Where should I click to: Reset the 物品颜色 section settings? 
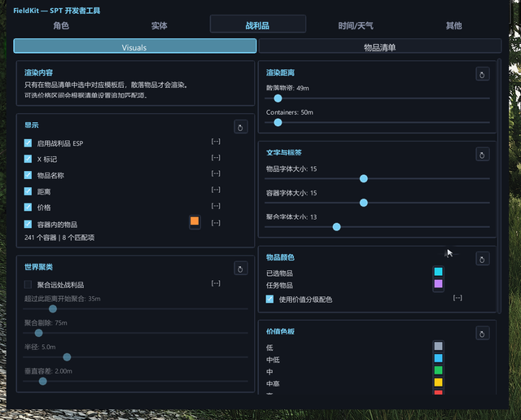click(482, 259)
